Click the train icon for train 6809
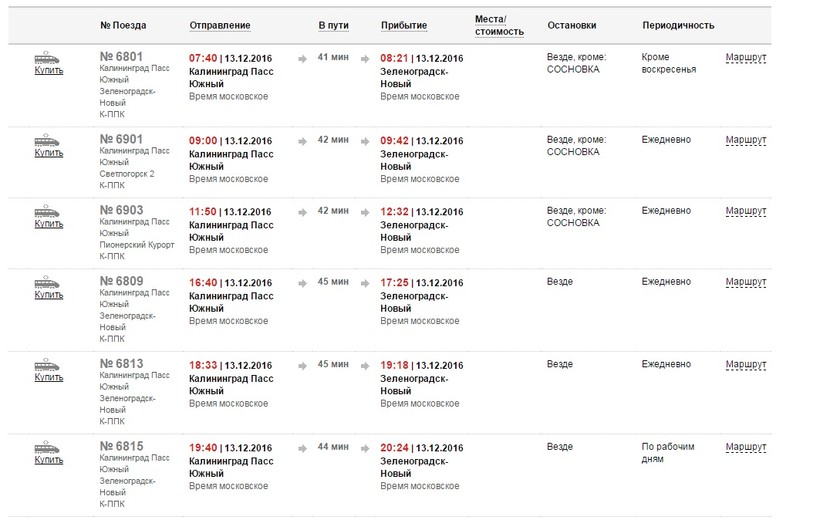 tap(48, 282)
